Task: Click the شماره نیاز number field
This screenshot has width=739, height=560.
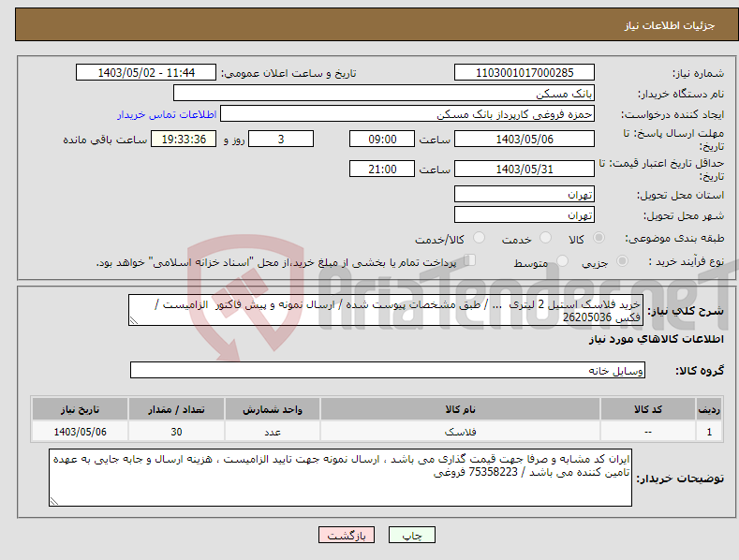Action: coord(525,73)
